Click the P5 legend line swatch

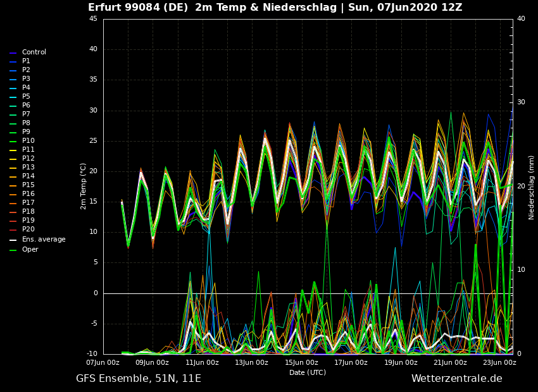coord(13,97)
